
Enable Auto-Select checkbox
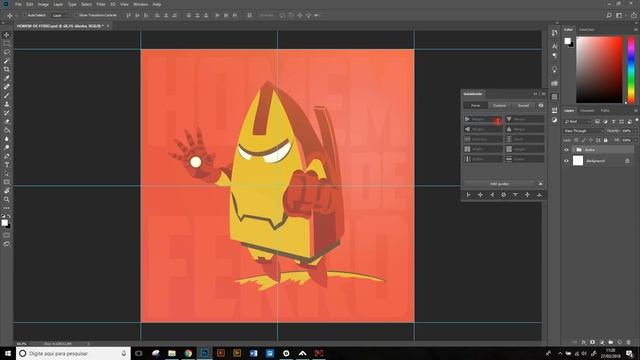(25, 16)
